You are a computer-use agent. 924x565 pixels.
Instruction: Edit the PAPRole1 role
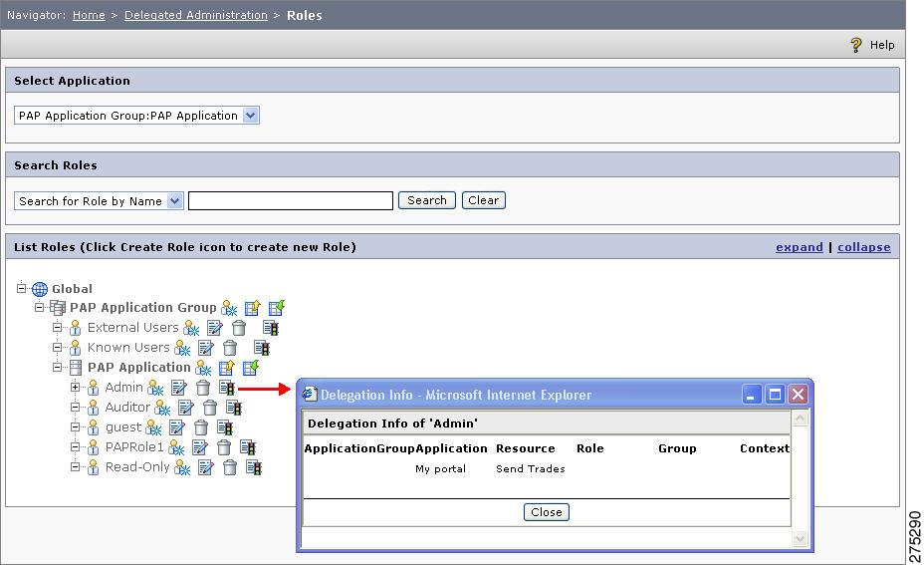pos(200,447)
